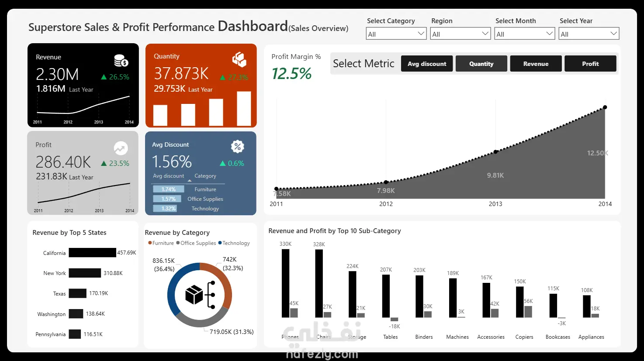This screenshot has width=644, height=361.
Task: Click the Binders 203K revenue bar
Action: coord(419,296)
